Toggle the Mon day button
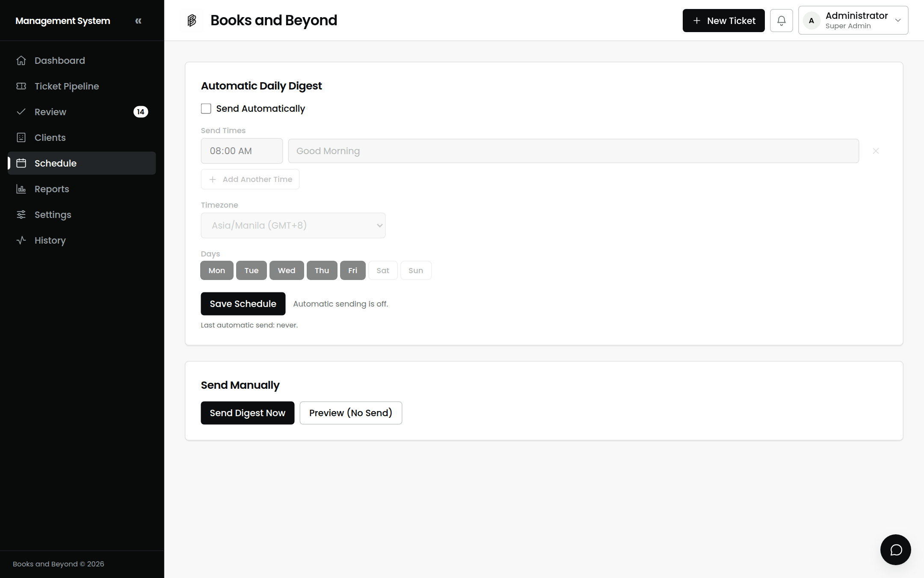 click(217, 271)
